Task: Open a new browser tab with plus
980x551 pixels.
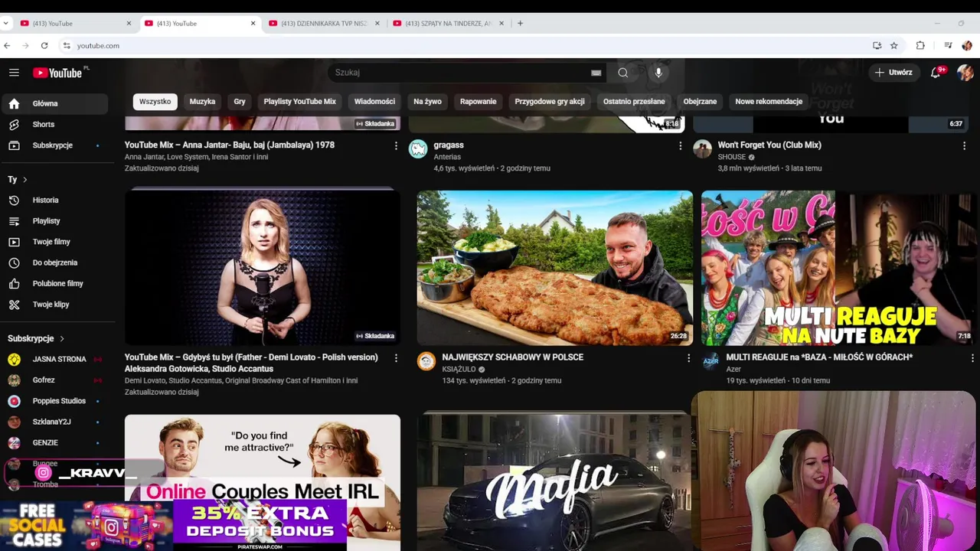Action: [x=520, y=24]
